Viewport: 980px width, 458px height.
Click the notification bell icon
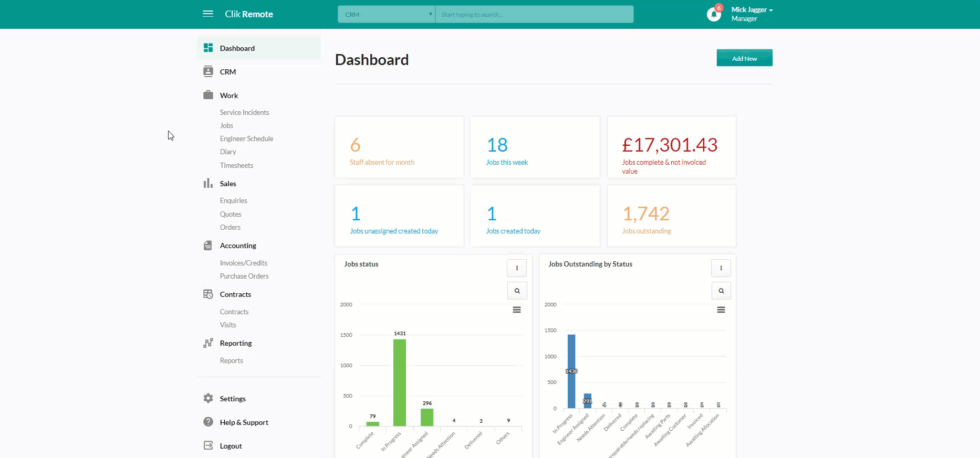(x=713, y=14)
